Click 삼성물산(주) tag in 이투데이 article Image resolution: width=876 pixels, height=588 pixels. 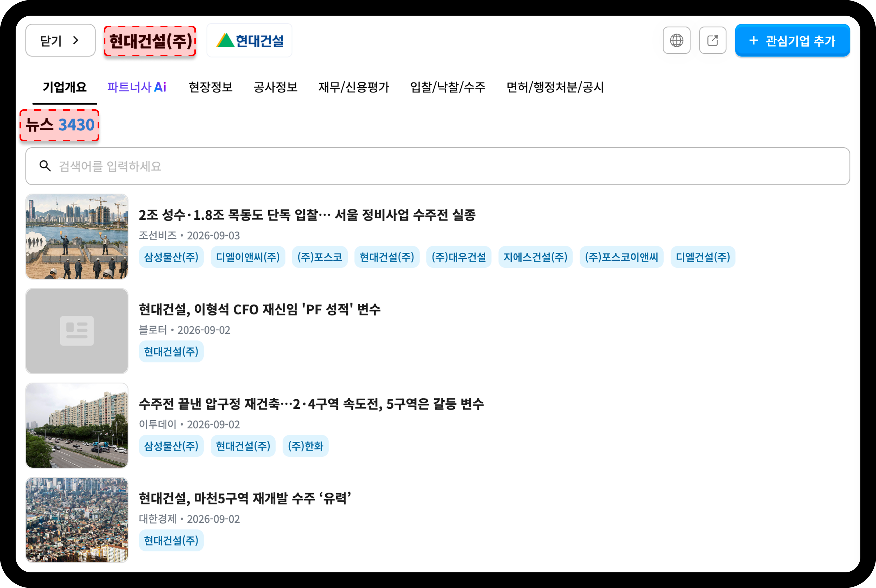[171, 446]
